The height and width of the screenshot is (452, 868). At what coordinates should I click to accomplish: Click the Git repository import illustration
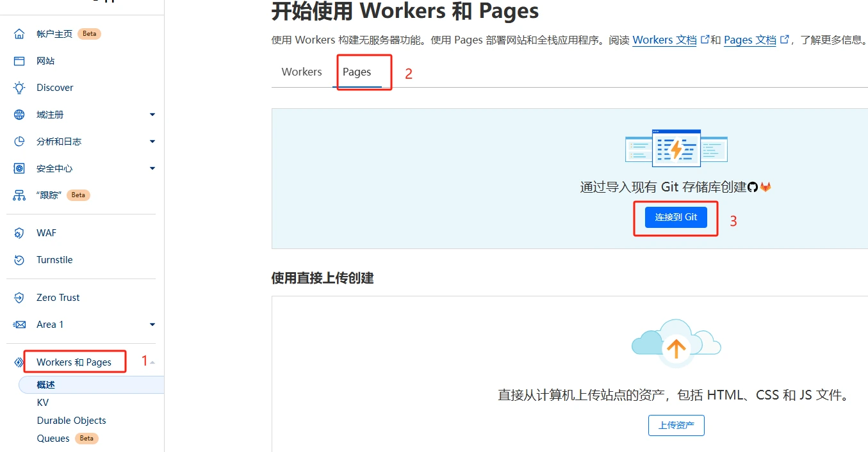(676, 148)
